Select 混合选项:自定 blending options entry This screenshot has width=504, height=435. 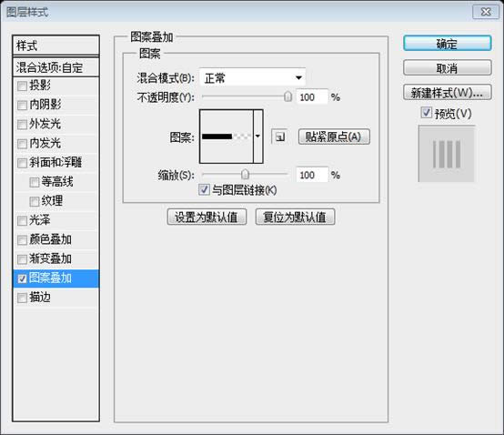pyautogui.click(x=55, y=67)
